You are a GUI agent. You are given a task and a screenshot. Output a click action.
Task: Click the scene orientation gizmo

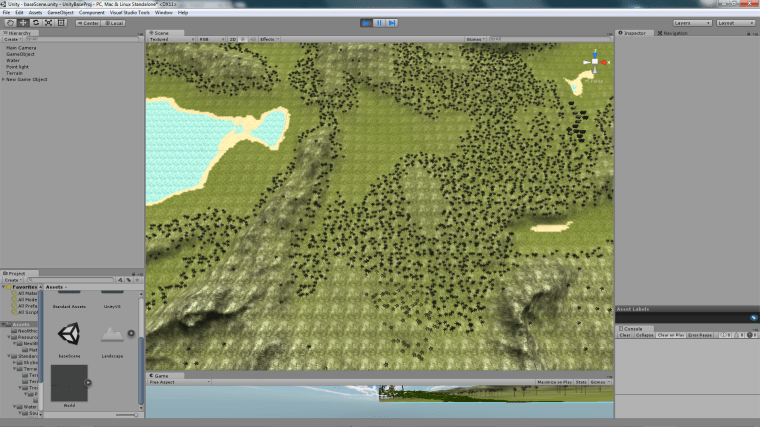point(594,63)
